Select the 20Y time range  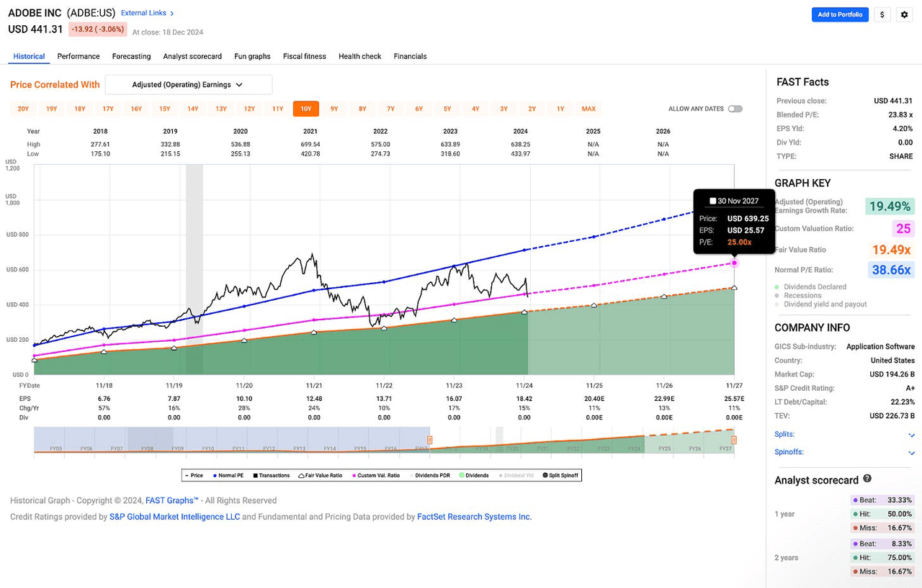point(23,109)
